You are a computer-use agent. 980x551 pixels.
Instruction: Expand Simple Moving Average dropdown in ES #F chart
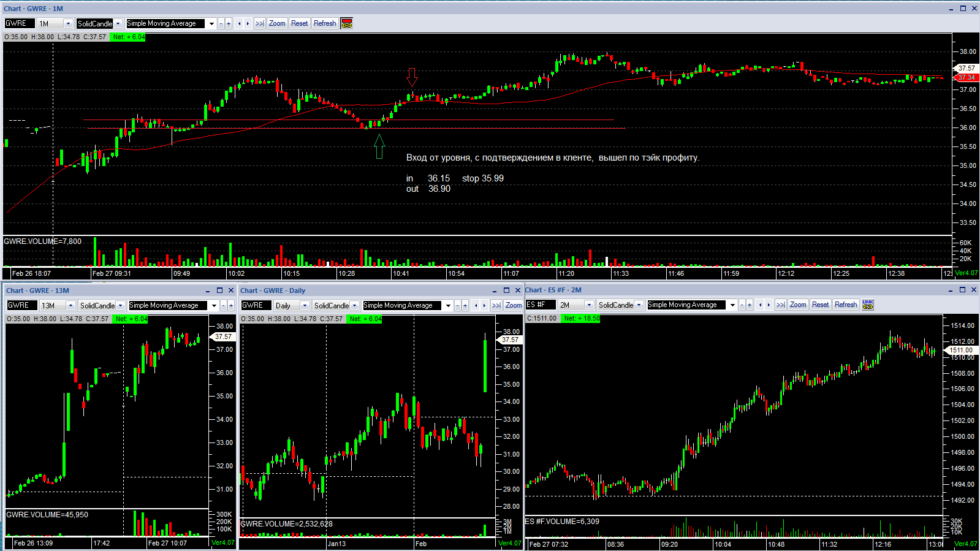[732, 305]
